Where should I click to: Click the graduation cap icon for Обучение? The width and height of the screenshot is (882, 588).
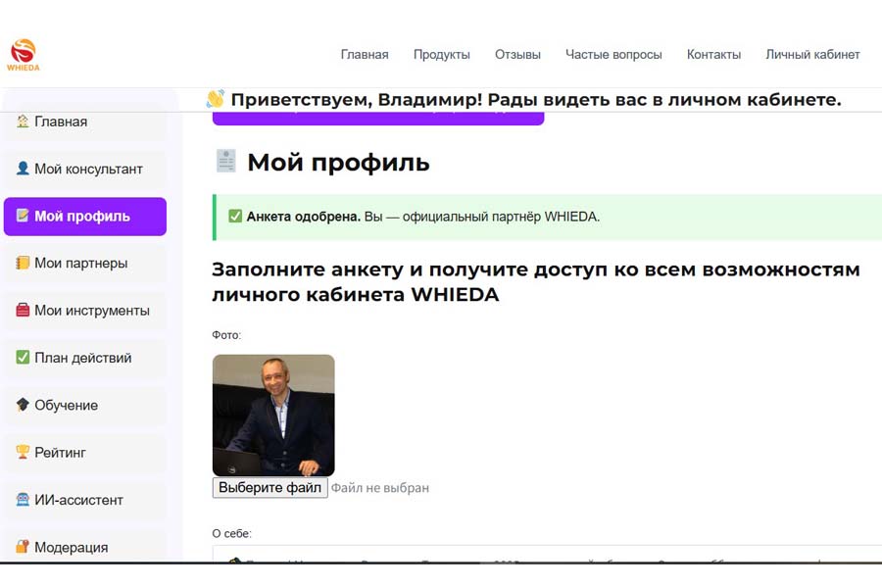(x=22, y=405)
